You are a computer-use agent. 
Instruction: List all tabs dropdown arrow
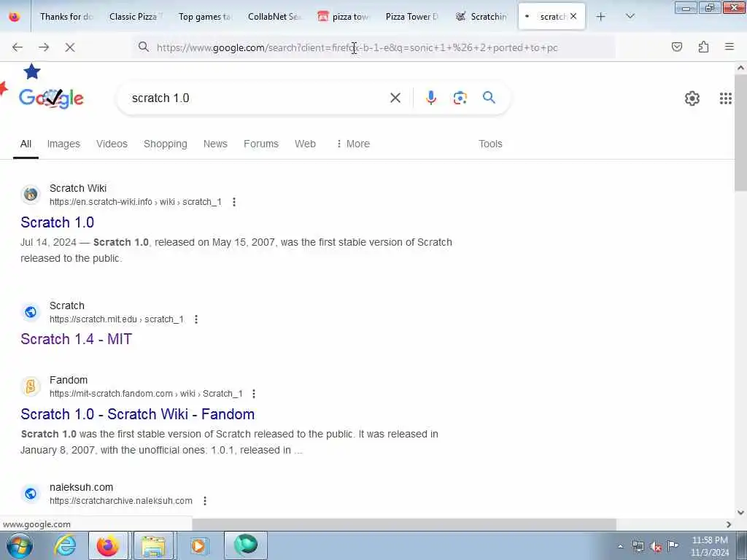[630, 17]
